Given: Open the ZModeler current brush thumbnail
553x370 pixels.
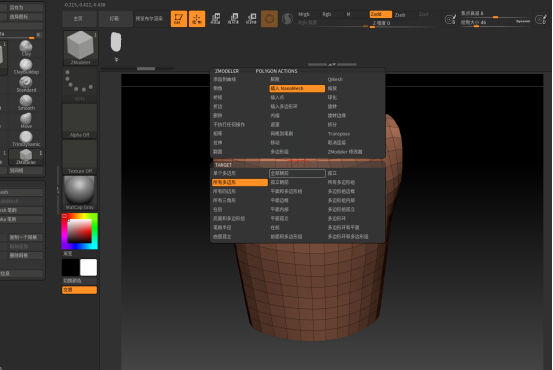Looking at the screenshot, I should 81,48.
